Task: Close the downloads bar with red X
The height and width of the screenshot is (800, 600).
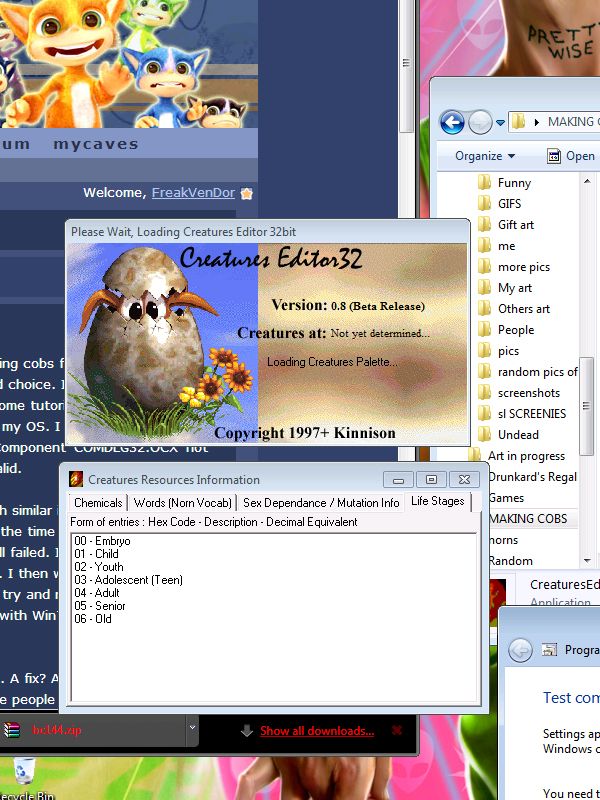Action: coord(398,731)
